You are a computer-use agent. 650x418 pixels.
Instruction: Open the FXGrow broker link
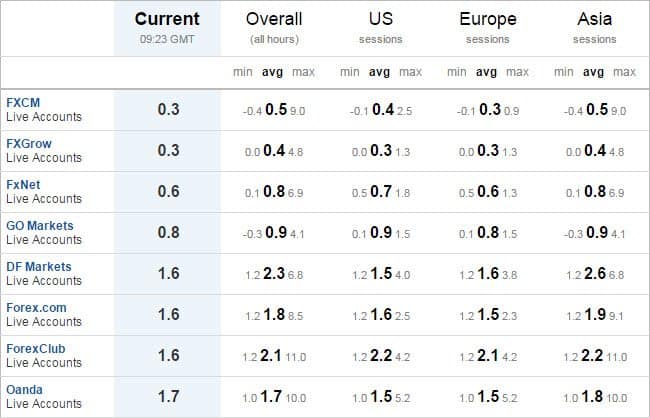tap(29, 143)
